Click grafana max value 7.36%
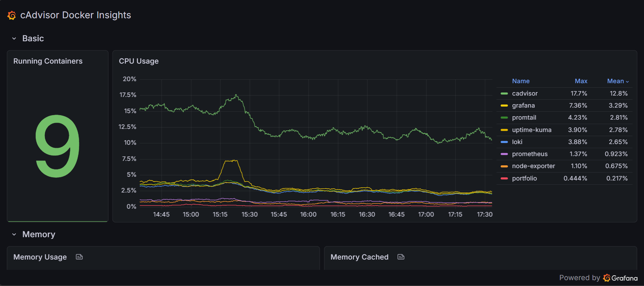The height and width of the screenshot is (286, 644). (578, 106)
